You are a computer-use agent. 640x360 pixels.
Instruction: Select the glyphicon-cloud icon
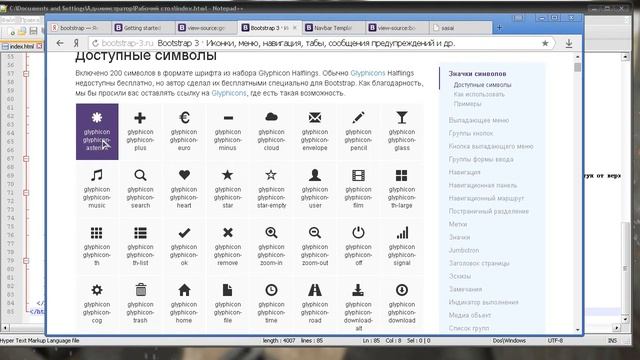click(x=271, y=118)
